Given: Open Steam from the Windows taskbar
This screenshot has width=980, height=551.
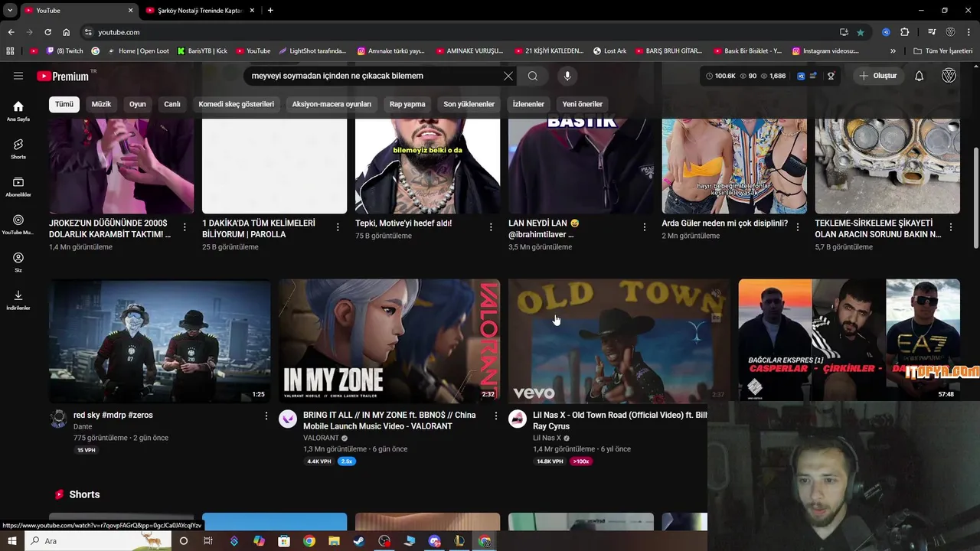Looking at the screenshot, I should (x=359, y=541).
